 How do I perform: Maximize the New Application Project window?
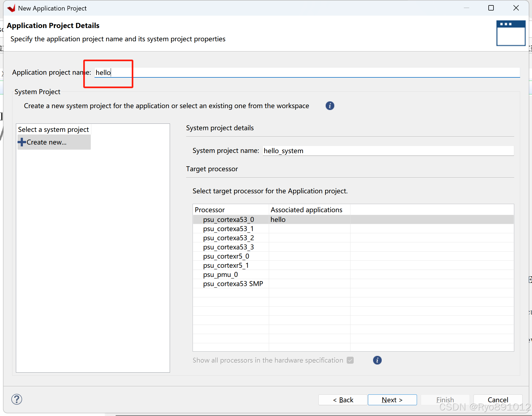tap(491, 8)
